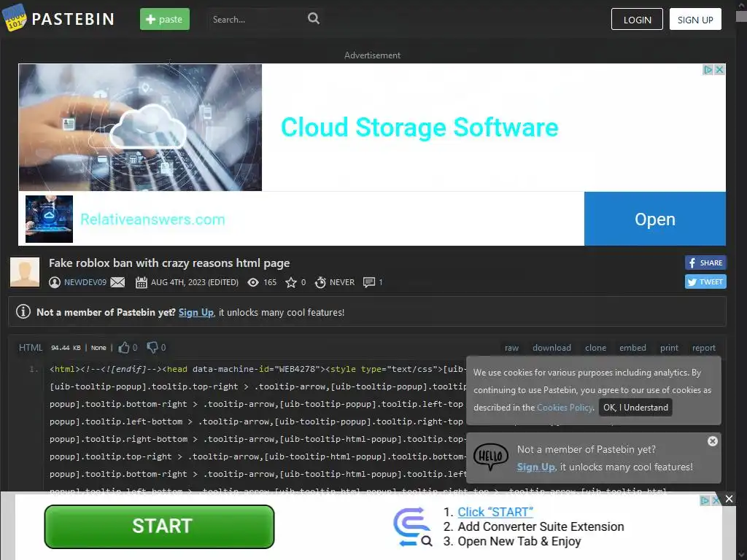Click the PASTEBIN wordmark in the header
Image resolution: width=747 pixels, height=560 pixels.
coord(73,20)
